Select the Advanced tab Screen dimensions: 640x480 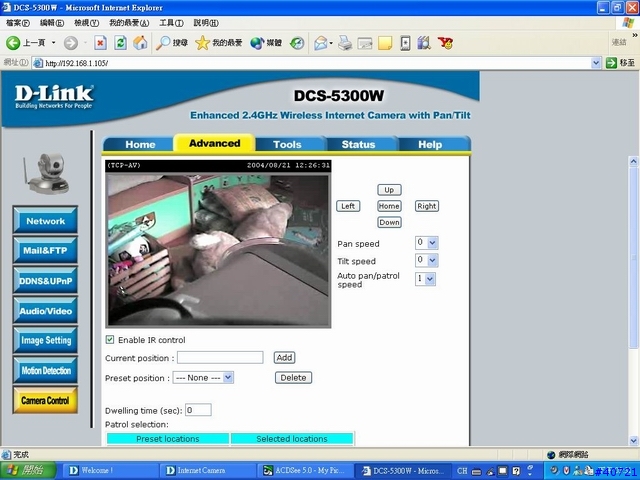point(215,143)
